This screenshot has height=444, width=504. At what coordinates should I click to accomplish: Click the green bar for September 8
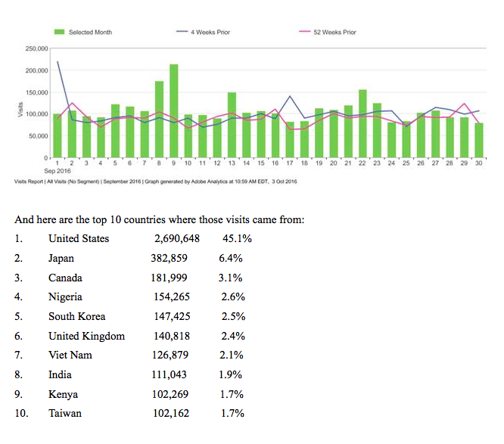159,120
